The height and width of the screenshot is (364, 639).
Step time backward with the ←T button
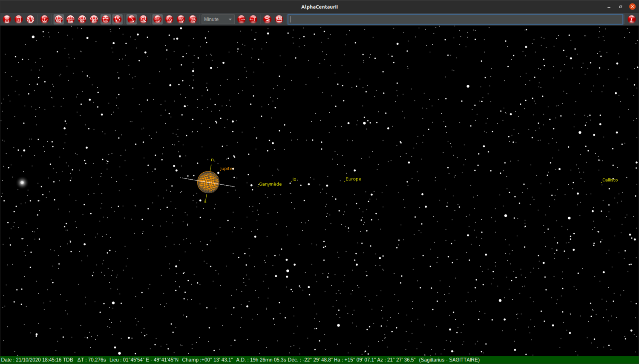(253, 19)
